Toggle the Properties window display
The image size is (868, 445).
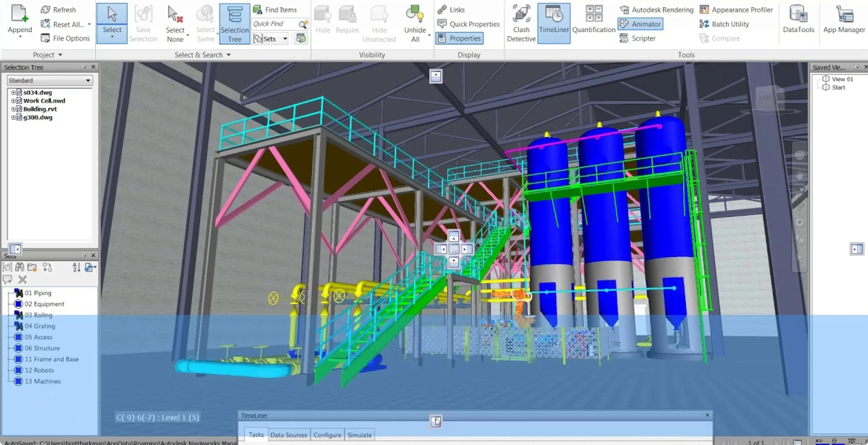tap(460, 38)
